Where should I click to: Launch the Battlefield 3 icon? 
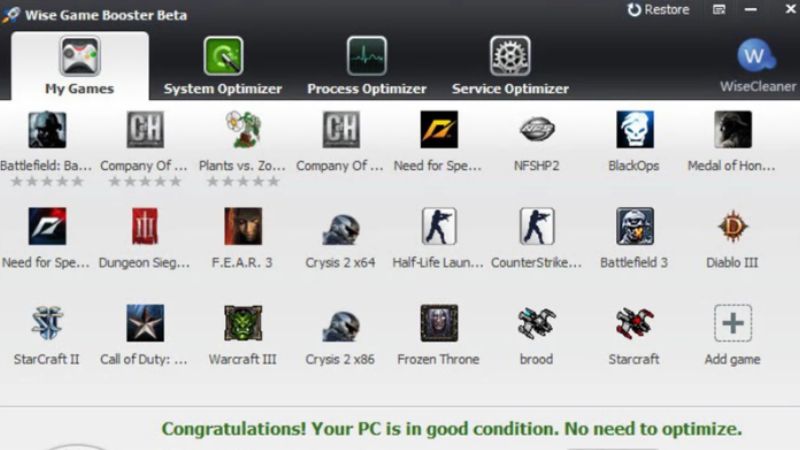click(635, 227)
